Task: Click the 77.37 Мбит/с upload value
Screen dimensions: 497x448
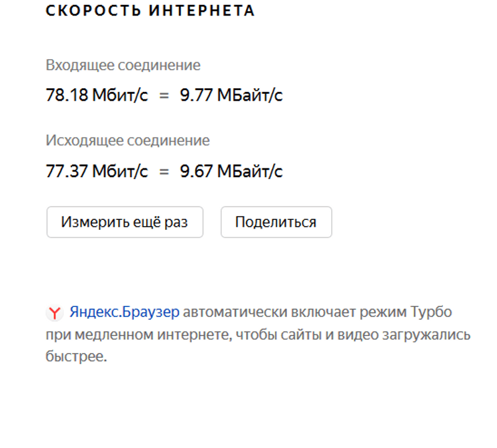Action: [x=97, y=171]
